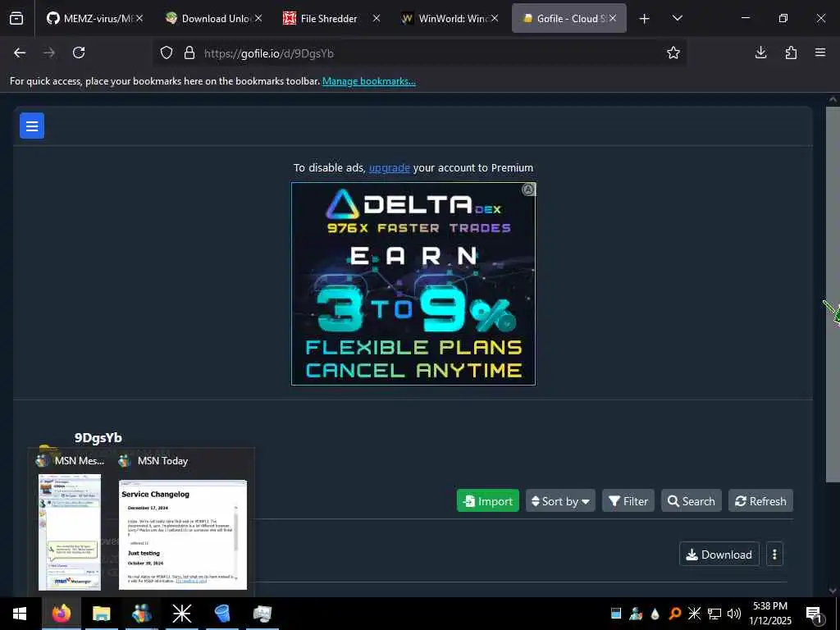Open network status tray icon
Screen dimensions: 840x630
pos(714,614)
